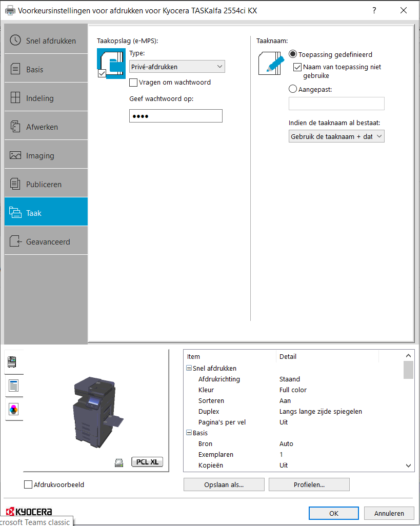This screenshot has width=420, height=526.
Task: Collapse the Basis tree group
Action: pos(189,433)
